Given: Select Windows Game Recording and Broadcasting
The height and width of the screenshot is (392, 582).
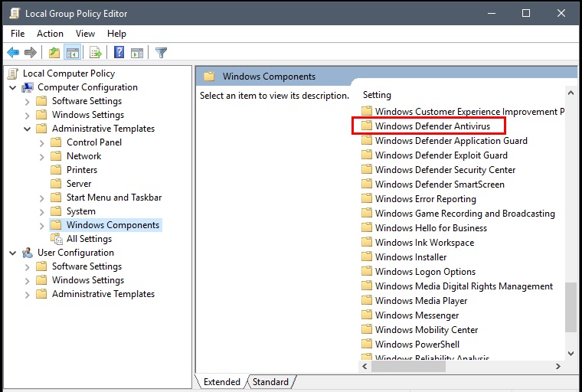Looking at the screenshot, I should tap(465, 214).
